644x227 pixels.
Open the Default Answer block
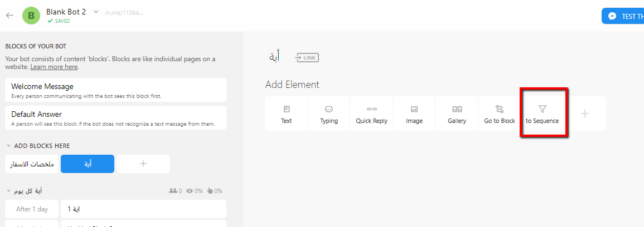point(116,117)
